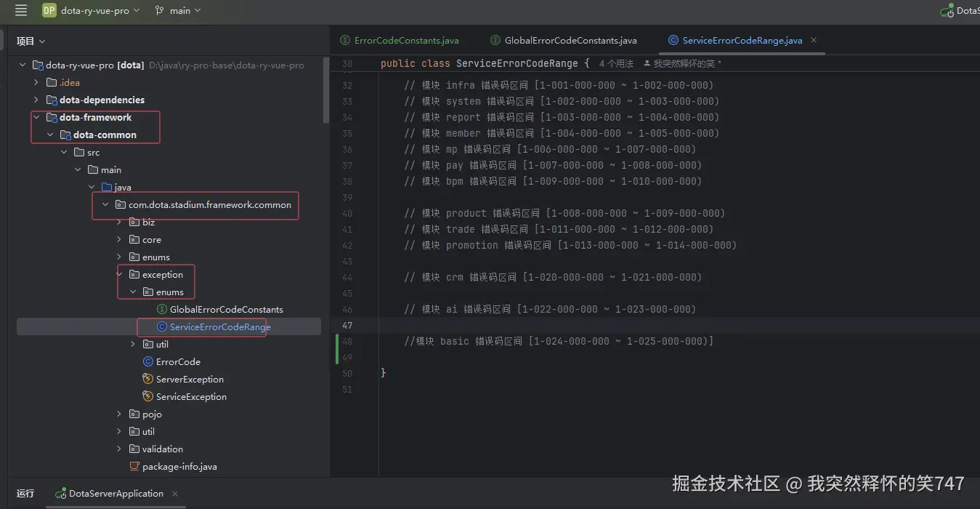
Task: Click the ServiceErrorCodeRange class icon in tree
Action: [161, 326]
